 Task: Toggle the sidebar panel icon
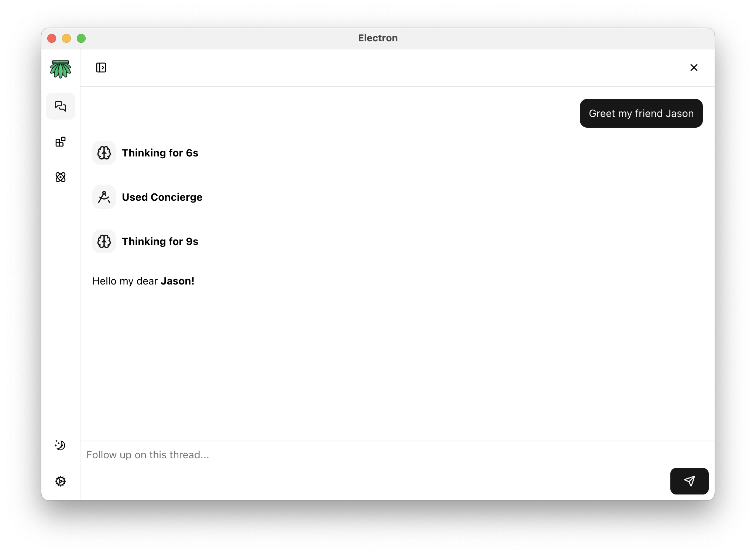click(101, 68)
